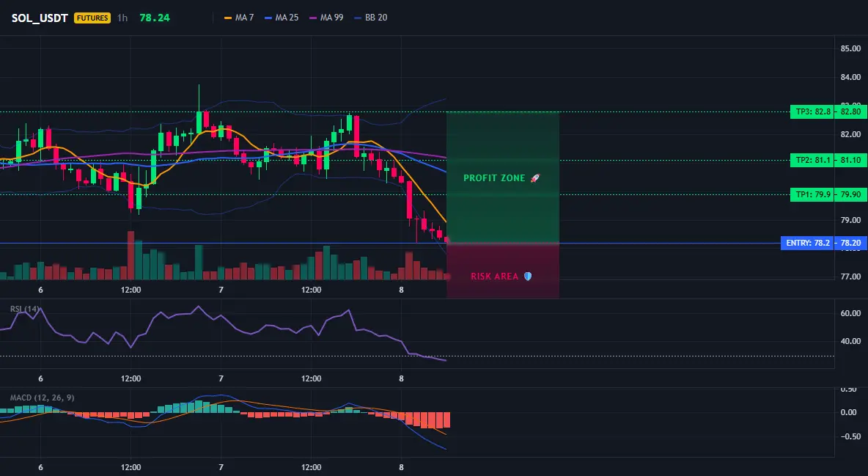Click the date 8 label under price chart
This screenshot has width=868, height=476.
[401, 290]
